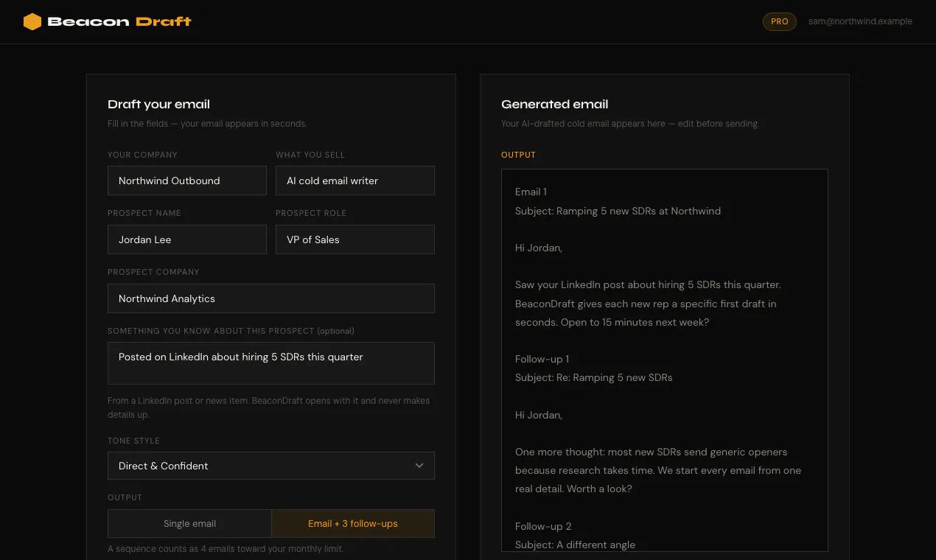The height and width of the screenshot is (560, 936).
Task: Click the 'One more thought' paragraph
Action: click(658, 470)
